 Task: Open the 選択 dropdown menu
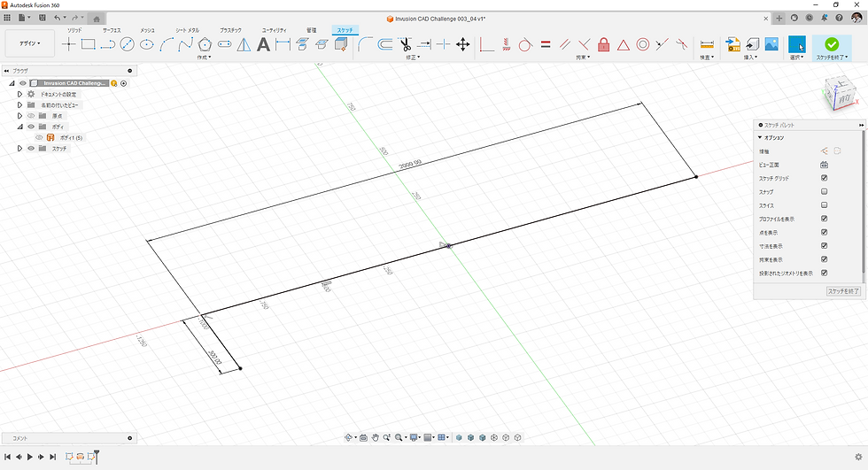[796, 58]
